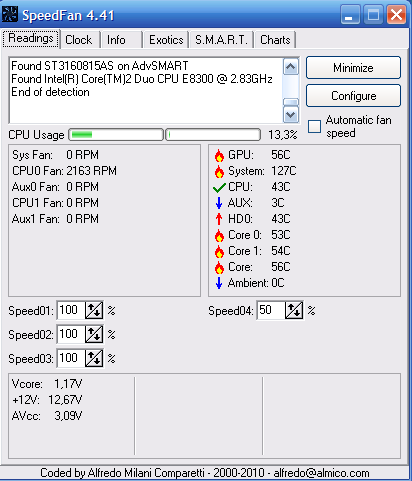
Task: Click the flame icon next to System 127C
Action: click(219, 171)
